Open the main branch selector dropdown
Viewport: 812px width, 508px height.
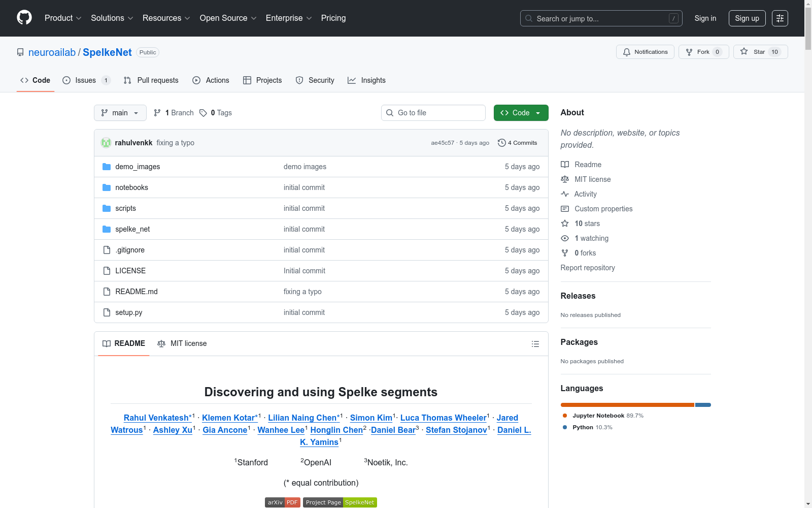point(120,113)
